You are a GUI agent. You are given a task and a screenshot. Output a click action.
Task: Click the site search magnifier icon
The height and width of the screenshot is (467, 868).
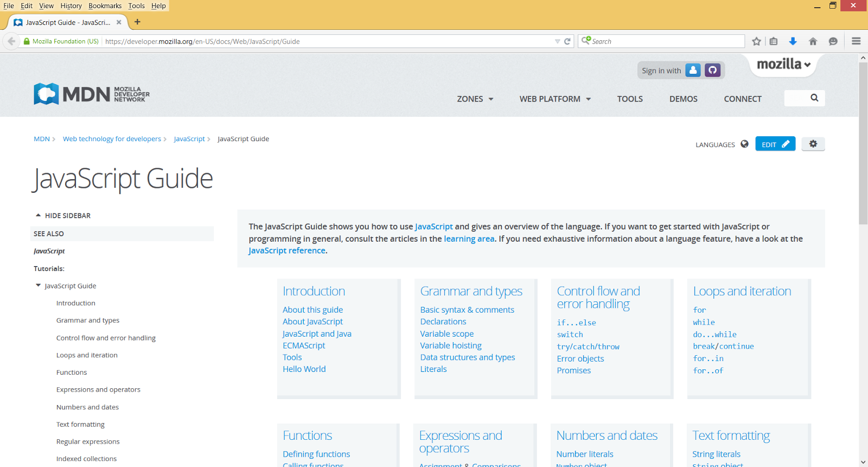tap(814, 98)
